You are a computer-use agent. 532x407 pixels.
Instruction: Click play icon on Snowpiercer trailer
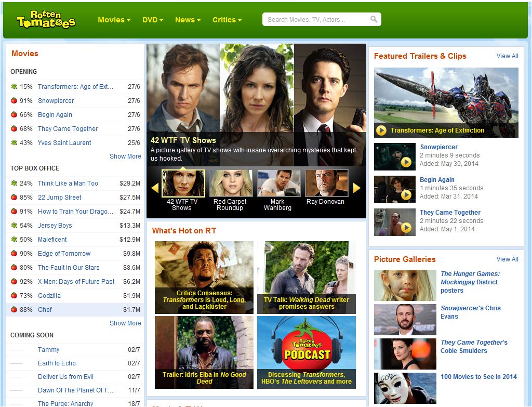tap(406, 162)
